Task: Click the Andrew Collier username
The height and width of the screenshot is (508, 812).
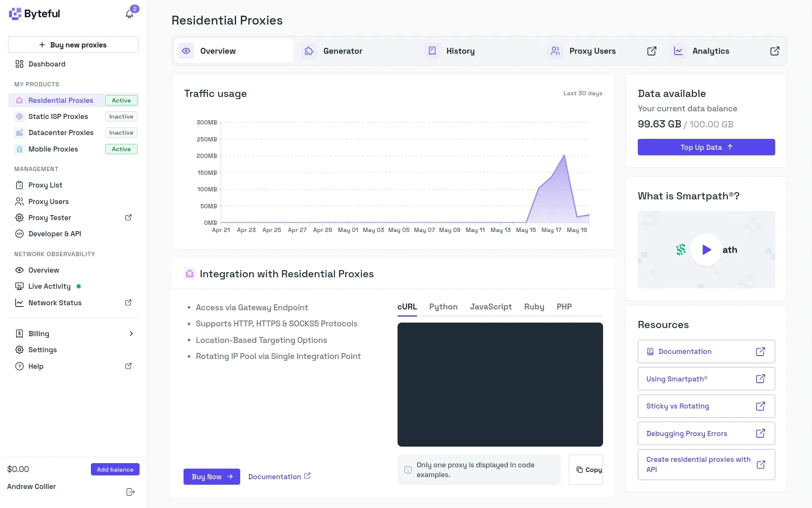Action: (x=31, y=486)
